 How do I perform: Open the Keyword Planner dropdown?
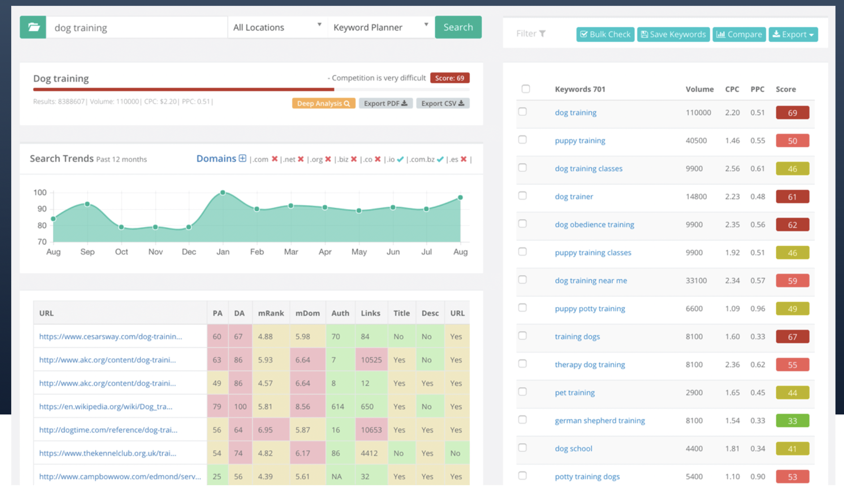pyautogui.click(x=381, y=27)
